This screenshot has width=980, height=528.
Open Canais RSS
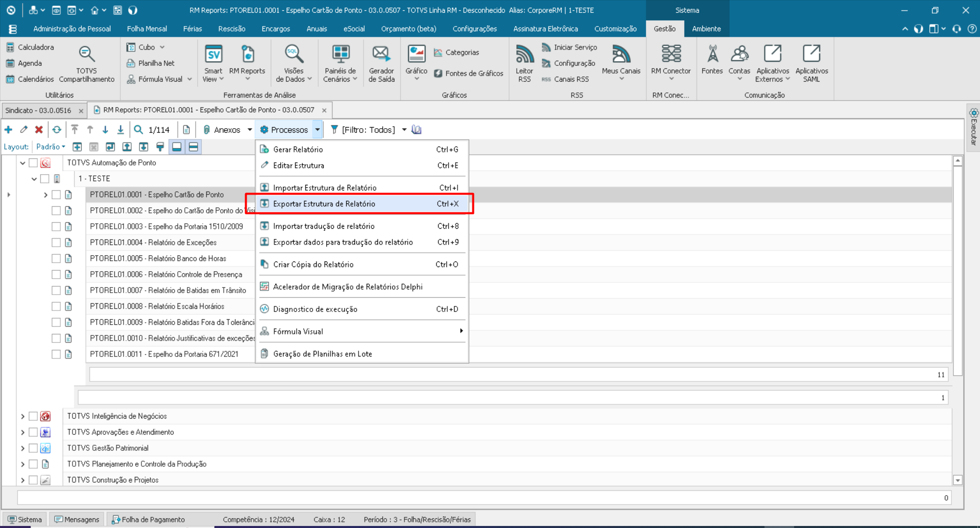click(x=565, y=79)
